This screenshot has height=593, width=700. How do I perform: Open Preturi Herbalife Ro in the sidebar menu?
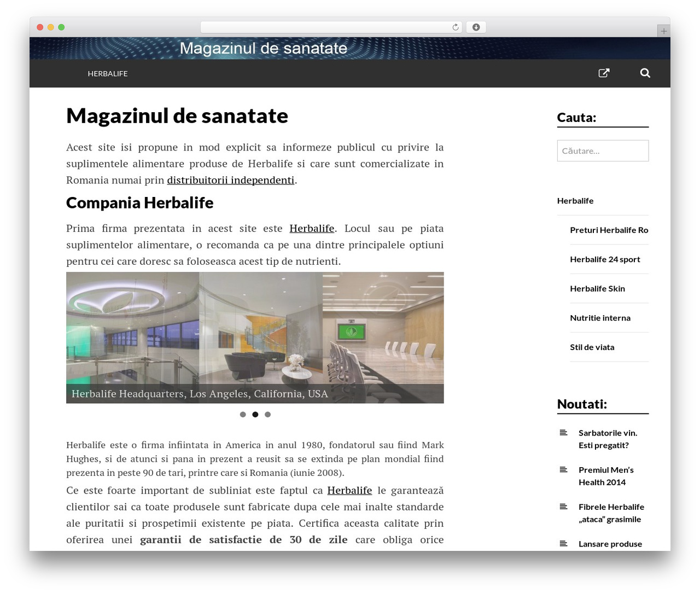tap(609, 230)
